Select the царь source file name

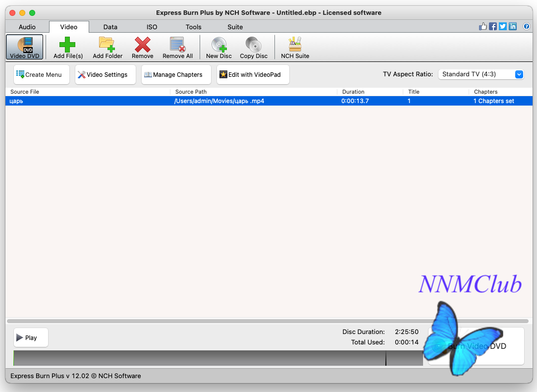[16, 101]
